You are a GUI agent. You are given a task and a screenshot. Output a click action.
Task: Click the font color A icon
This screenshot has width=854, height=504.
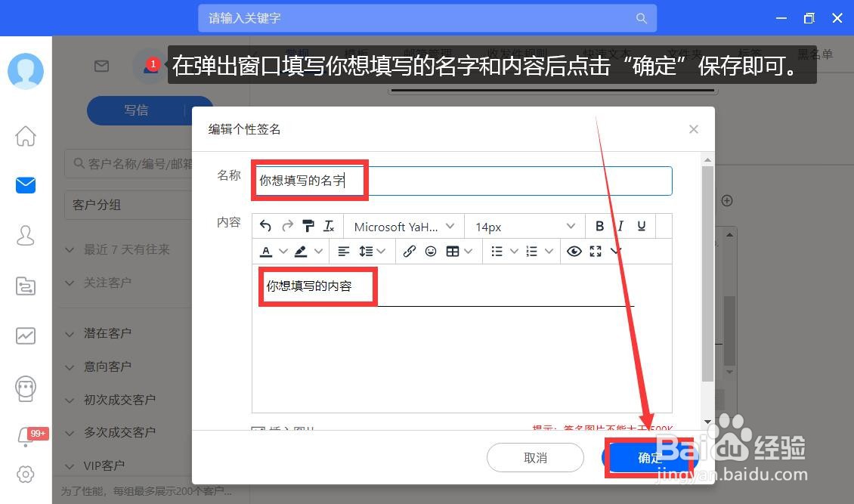tap(266, 252)
